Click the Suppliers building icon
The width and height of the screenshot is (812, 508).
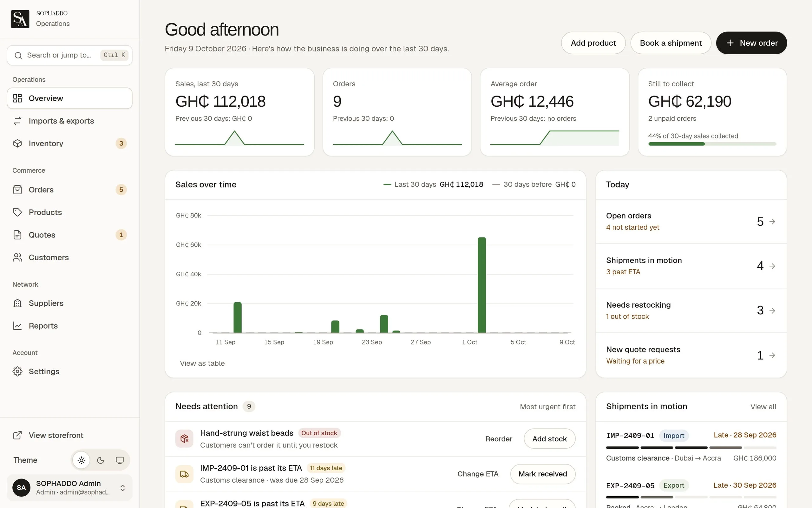pos(17,303)
